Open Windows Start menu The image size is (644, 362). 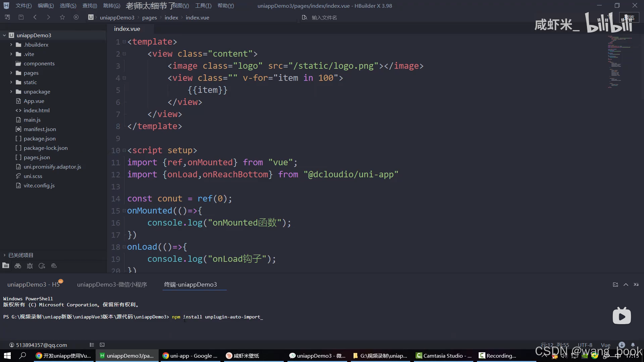click(7, 356)
